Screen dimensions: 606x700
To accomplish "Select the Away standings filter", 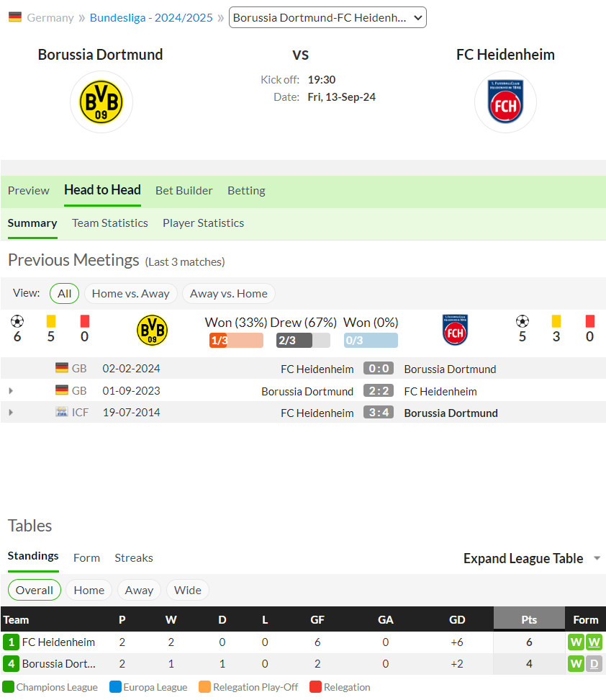I will 139,591.
